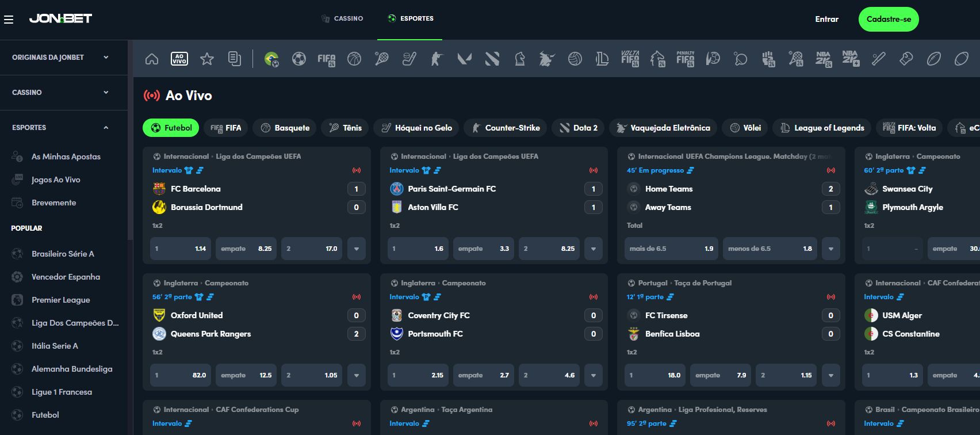
Task: Select the Ao Vivo live icon in the sports toolbar
Action: click(x=179, y=59)
